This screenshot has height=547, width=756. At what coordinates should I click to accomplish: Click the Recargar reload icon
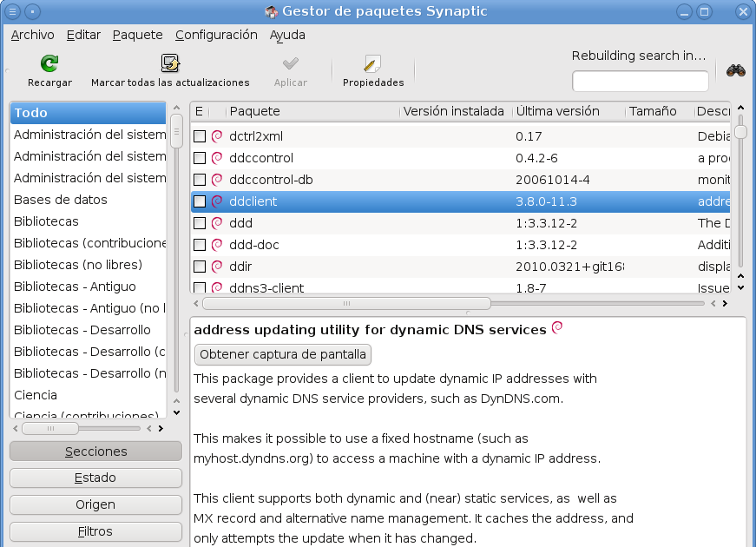pyautogui.click(x=49, y=63)
